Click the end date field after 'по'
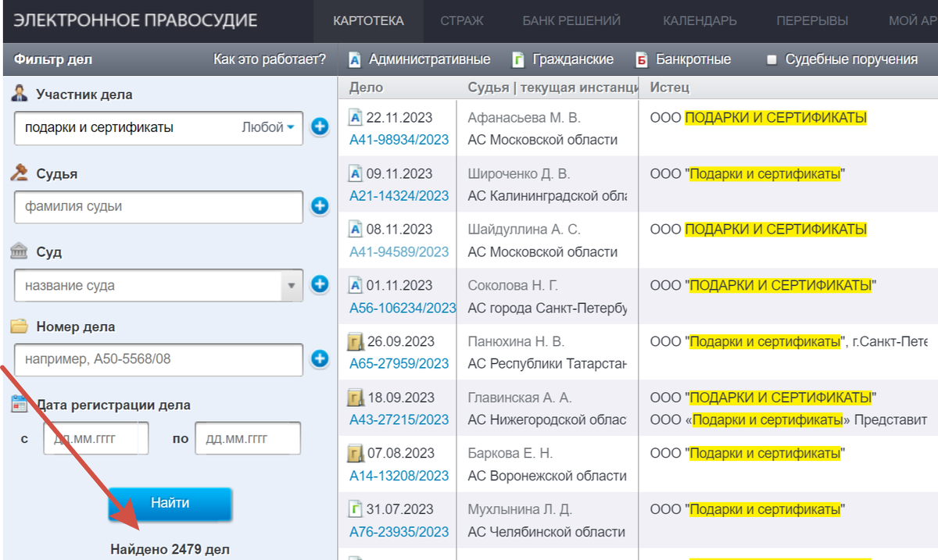This screenshot has height=560, width=938. click(x=248, y=438)
